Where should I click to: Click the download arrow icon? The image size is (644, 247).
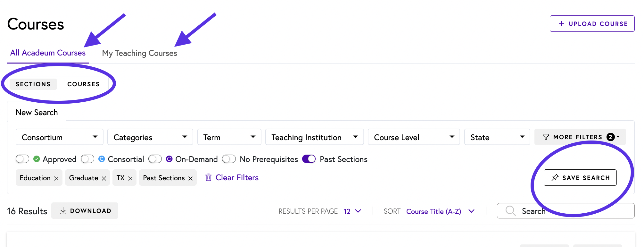pos(63,211)
